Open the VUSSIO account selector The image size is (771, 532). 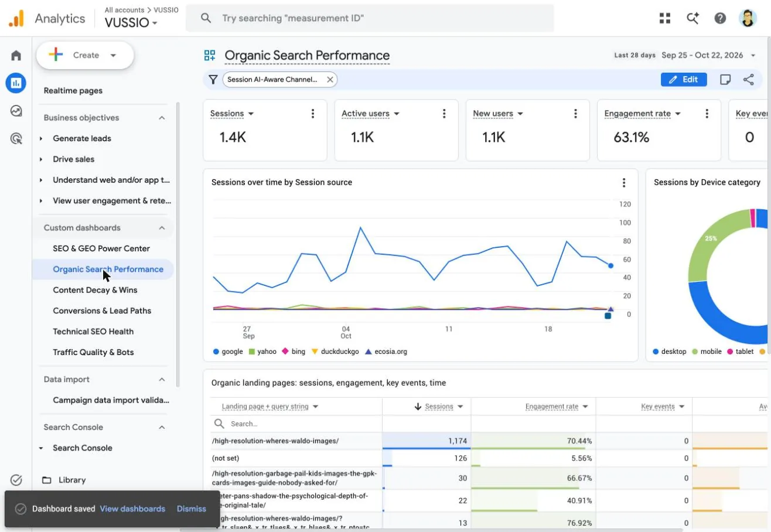(x=131, y=23)
